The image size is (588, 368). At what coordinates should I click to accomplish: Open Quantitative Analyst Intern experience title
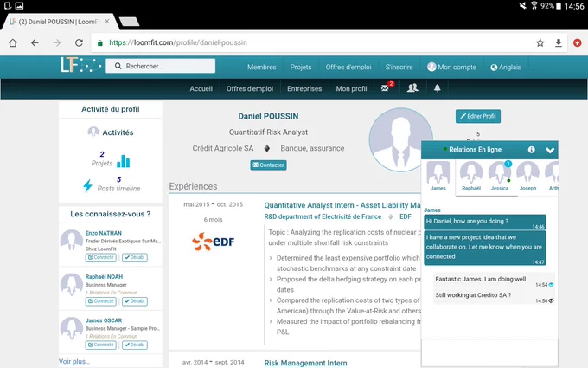click(342, 205)
